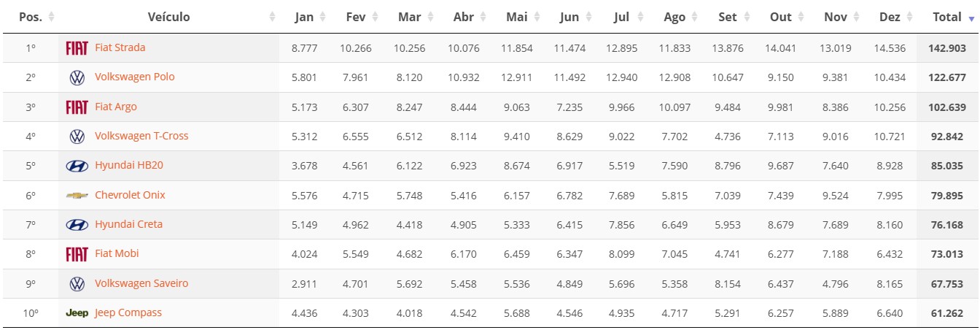Click the Fiat logo beside Fiat Mobi
980x330 pixels.
[x=77, y=254]
